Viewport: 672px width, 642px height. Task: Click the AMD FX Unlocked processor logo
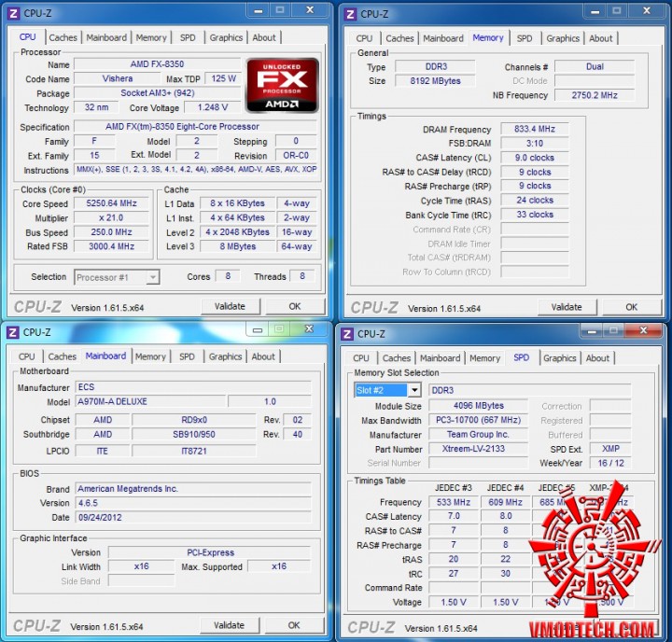coord(282,85)
